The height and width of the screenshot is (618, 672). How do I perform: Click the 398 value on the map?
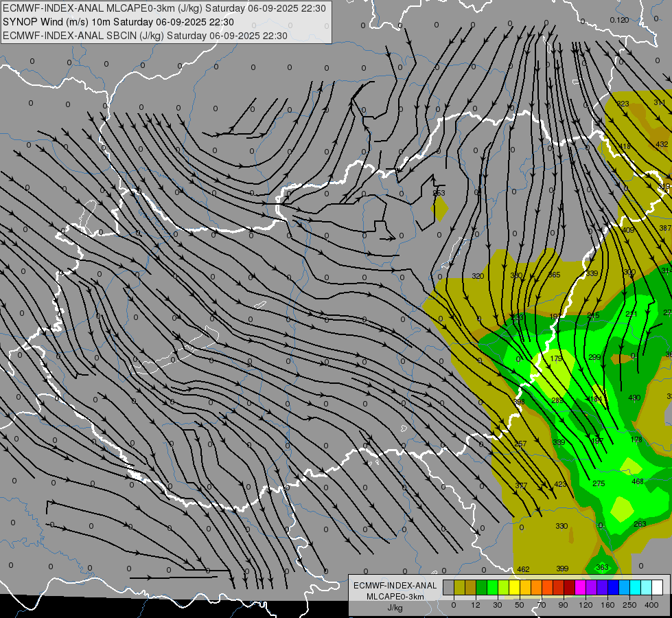tap(519, 402)
